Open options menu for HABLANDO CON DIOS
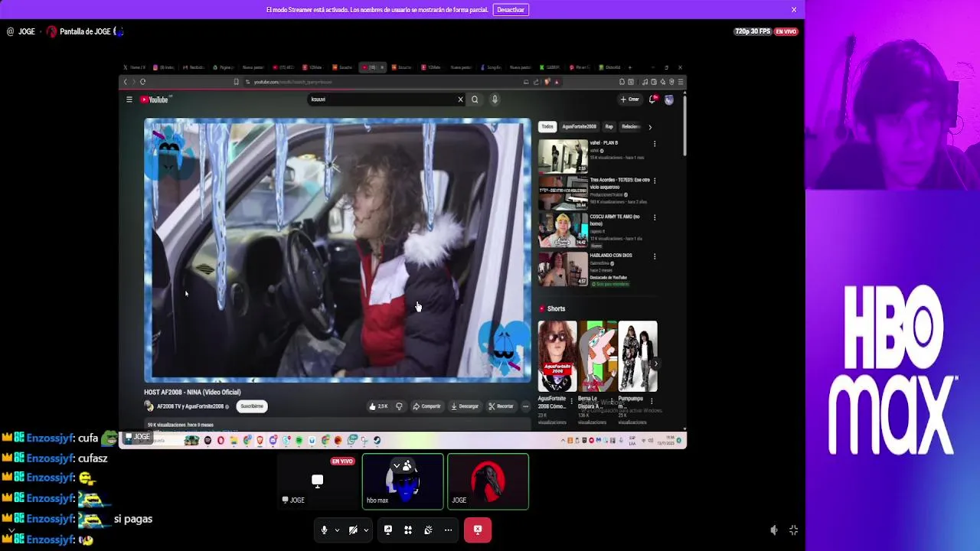980x551 pixels. click(x=655, y=256)
